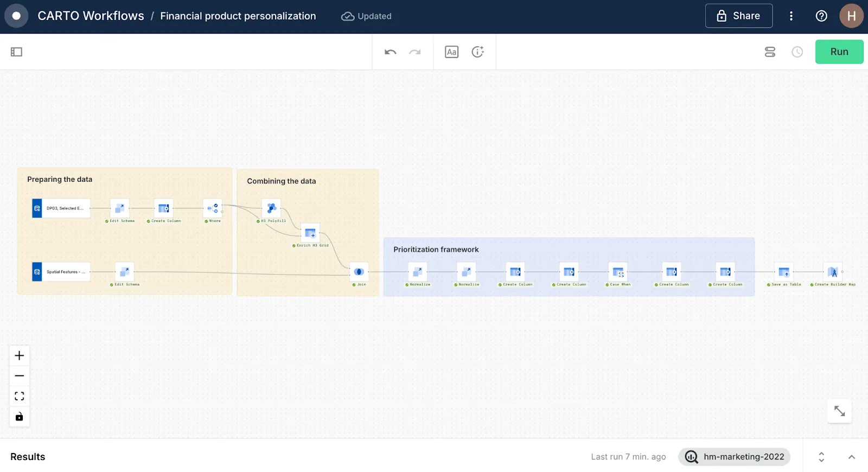
Task: Select the Join node
Action: [359, 272]
